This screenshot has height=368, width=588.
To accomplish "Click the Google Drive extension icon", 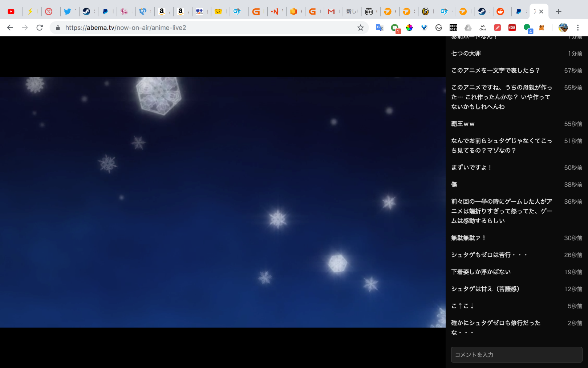I will click(468, 28).
